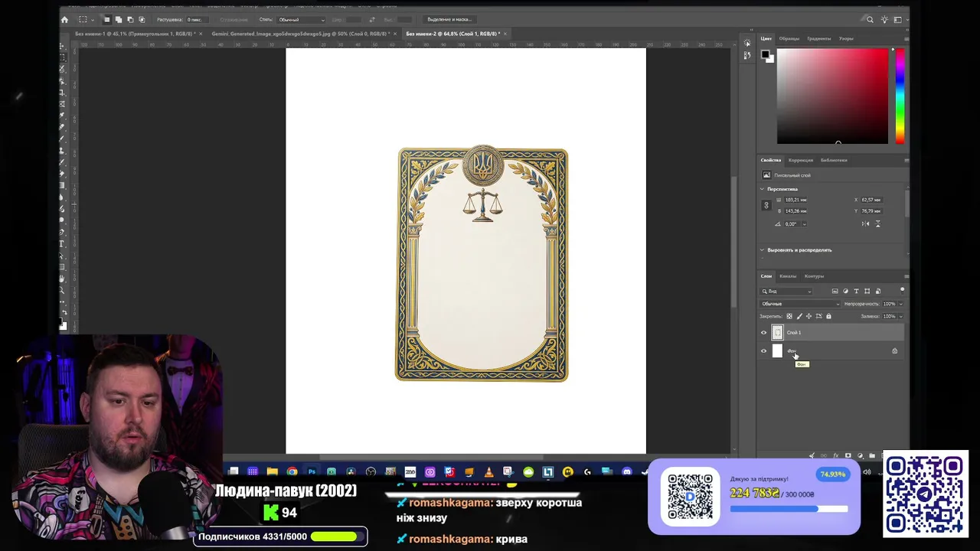
Task: Flip horizontally in the Properties panel
Action: coord(865,223)
